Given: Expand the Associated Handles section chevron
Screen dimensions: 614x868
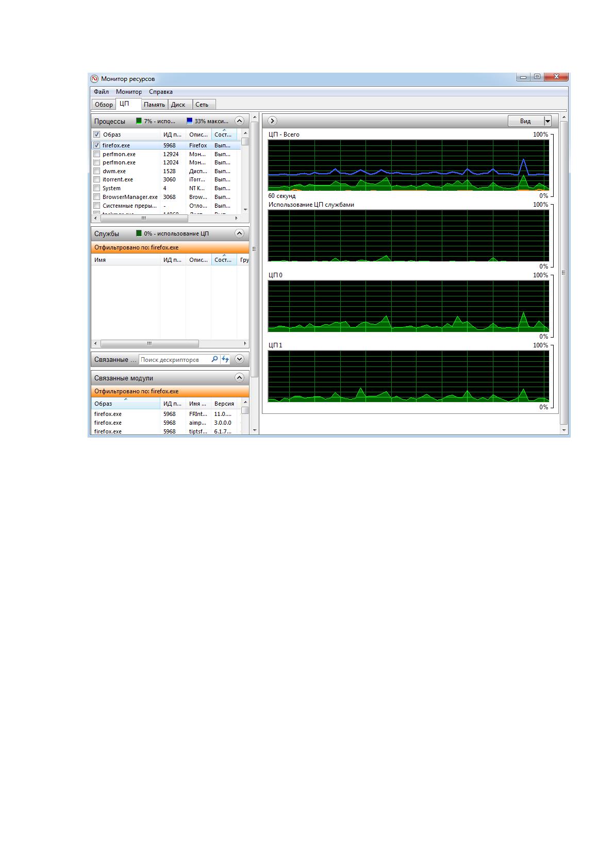Looking at the screenshot, I should [239, 359].
